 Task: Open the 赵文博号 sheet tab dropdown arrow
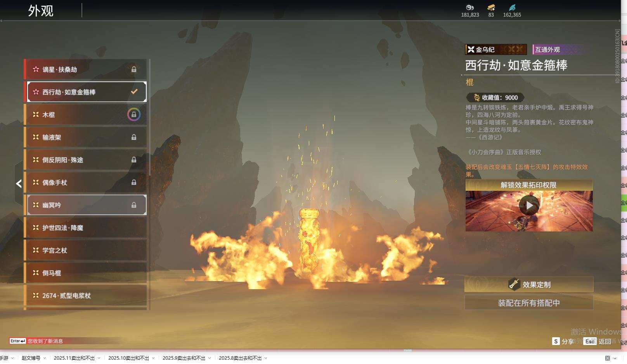tap(45, 358)
